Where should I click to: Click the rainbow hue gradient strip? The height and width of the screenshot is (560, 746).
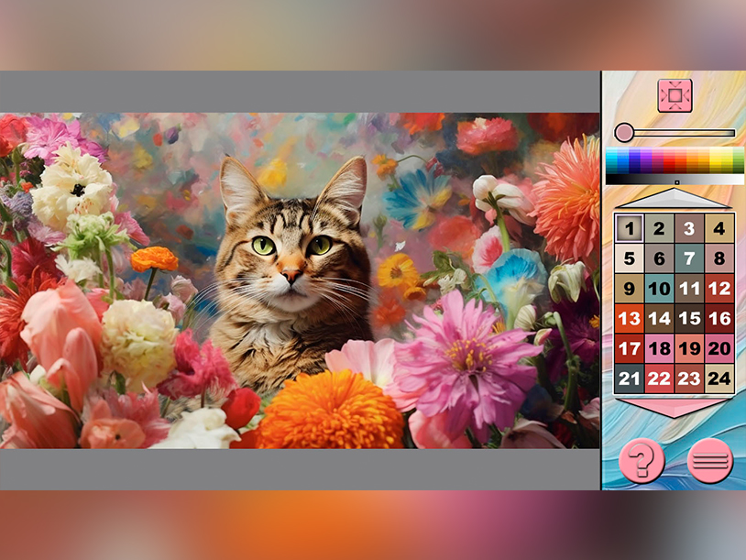pyautogui.click(x=675, y=160)
